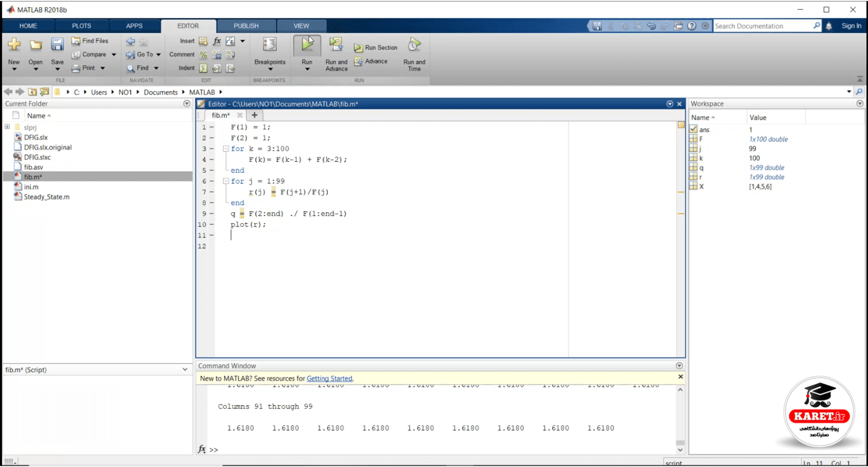Click the Insert Section icon
868x467 pixels.
tap(203, 41)
